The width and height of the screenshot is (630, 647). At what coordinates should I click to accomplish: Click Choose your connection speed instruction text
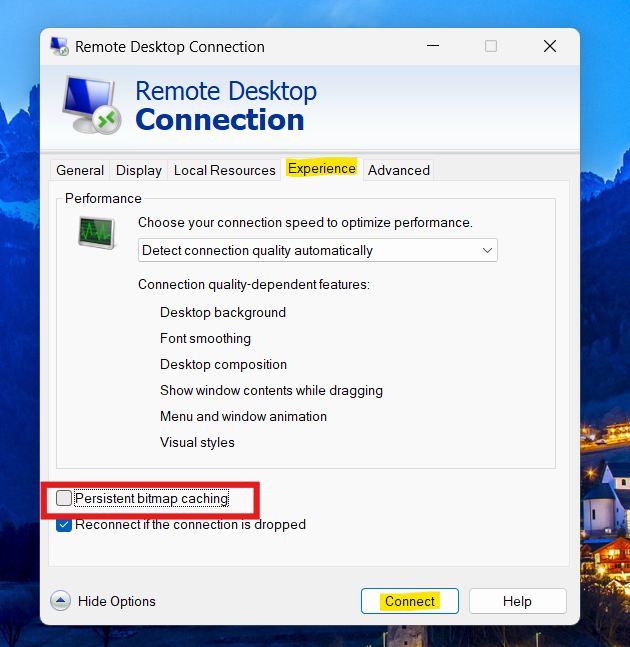[x=305, y=222]
